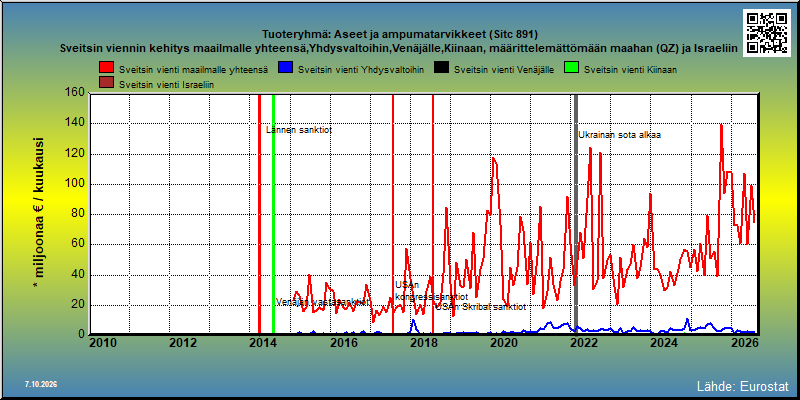Select legend label 'Sveitsin vienti maailmalle yhteensä'

[x=193, y=70]
